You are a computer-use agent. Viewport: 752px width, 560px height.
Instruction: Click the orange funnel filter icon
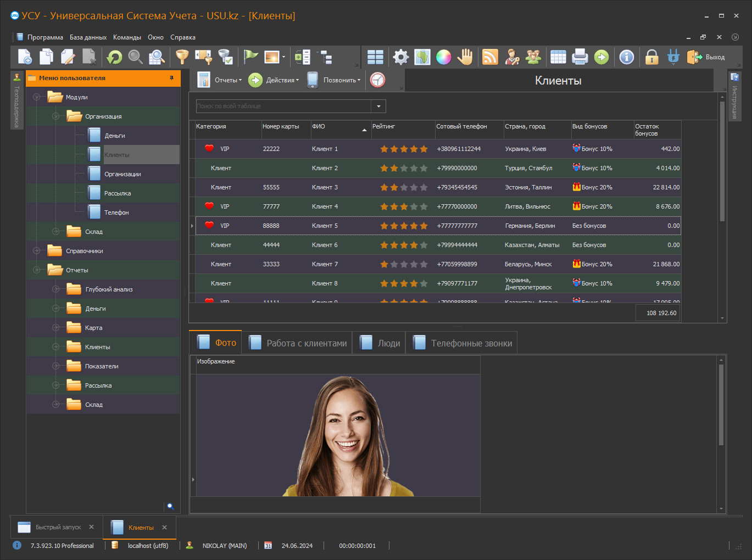182,57
